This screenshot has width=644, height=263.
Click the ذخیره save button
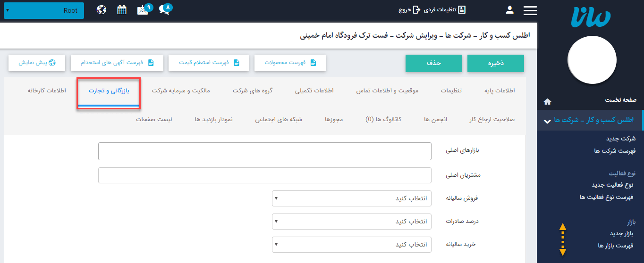click(496, 64)
